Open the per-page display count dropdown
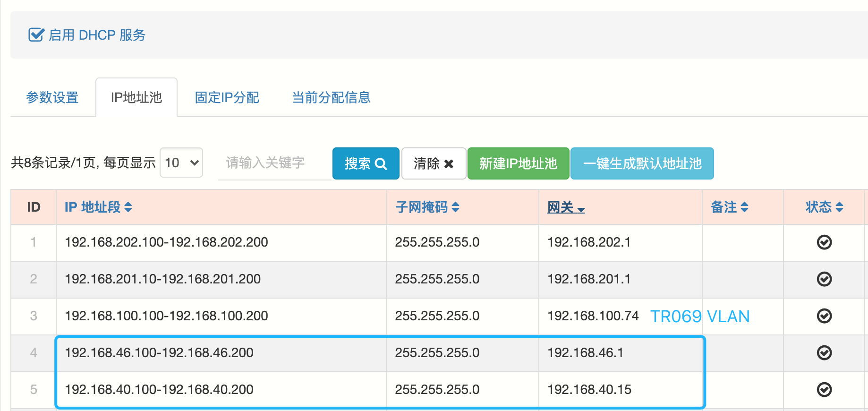The image size is (868, 411). coord(181,163)
